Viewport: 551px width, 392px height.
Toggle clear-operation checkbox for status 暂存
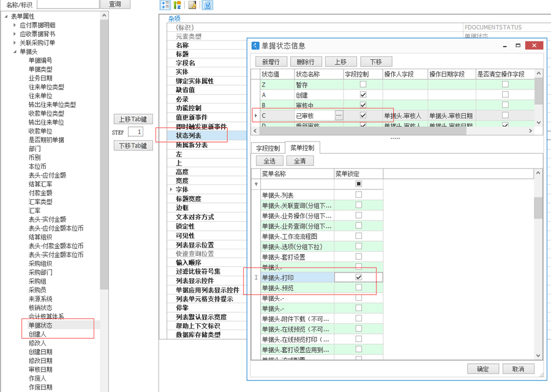coord(505,85)
